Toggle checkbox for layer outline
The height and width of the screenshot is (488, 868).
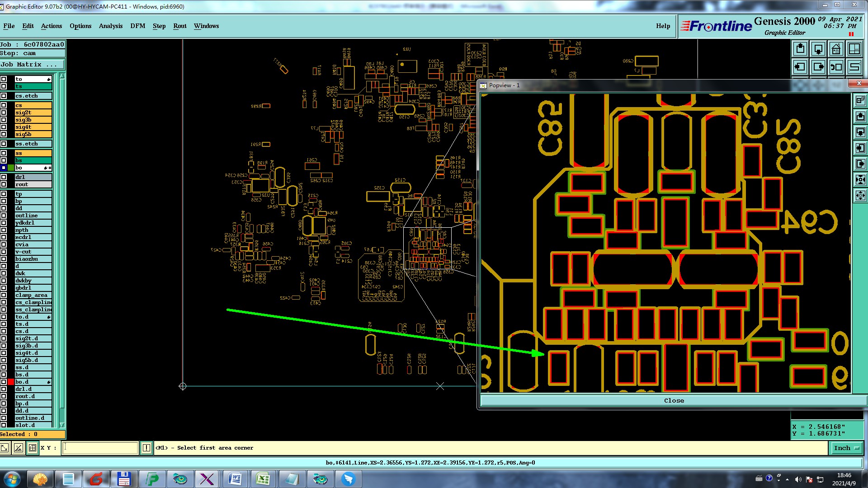pos(4,216)
